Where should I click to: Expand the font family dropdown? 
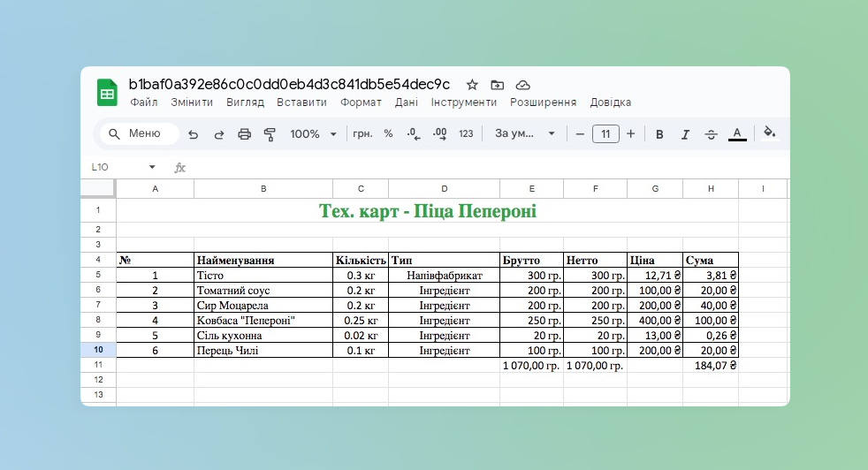point(525,134)
